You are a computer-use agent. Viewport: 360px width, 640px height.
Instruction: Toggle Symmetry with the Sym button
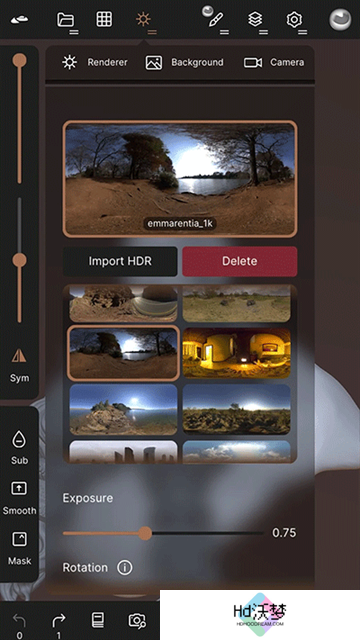click(19, 365)
